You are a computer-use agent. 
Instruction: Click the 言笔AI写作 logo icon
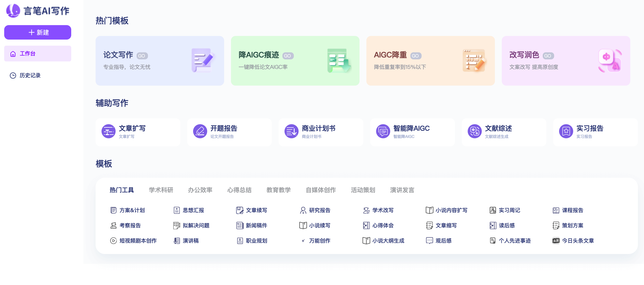click(x=13, y=11)
